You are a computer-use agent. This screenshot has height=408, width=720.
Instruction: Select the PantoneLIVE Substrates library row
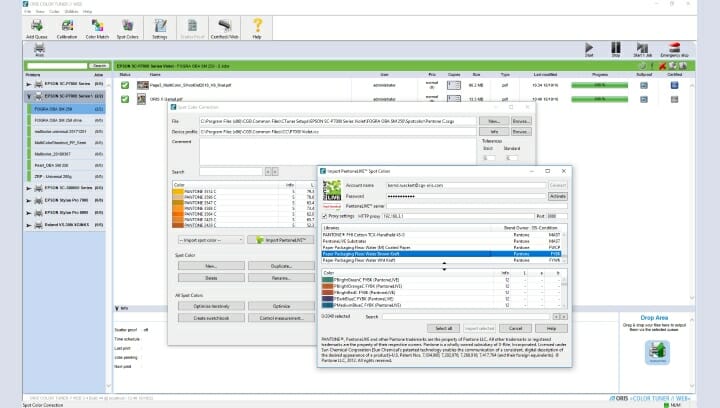pyautogui.click(x=442, y=241)
